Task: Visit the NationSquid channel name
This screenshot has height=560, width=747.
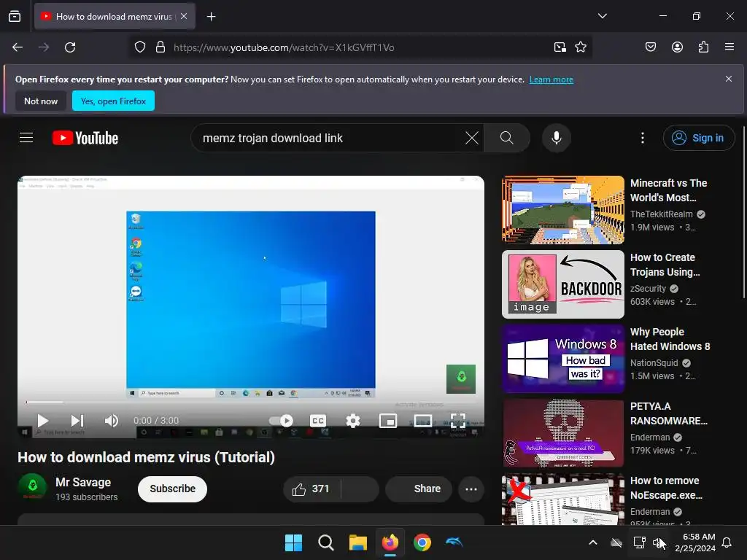Action: [x=654, y=363]
